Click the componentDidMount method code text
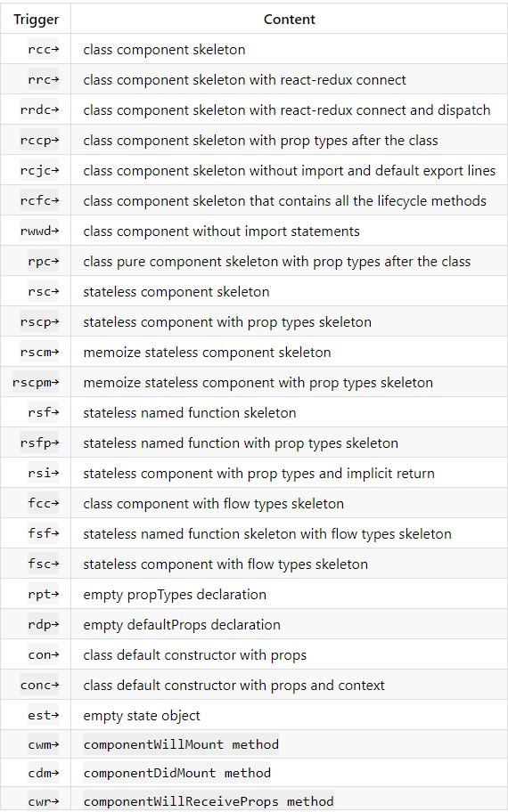This screenshot has width=508, height=812. pos(176,773)
